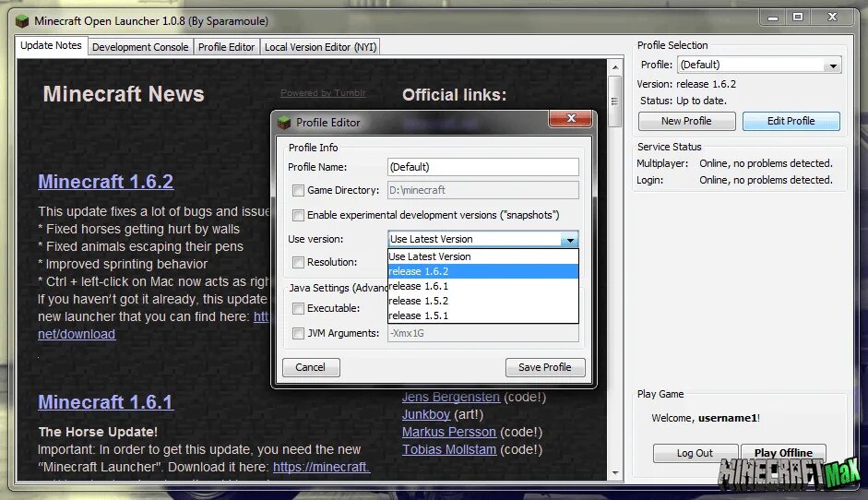Maximize the Minecraft Open Launcher window
The height and width of the screenshot is (500, 868).
[x=798, y=18]
